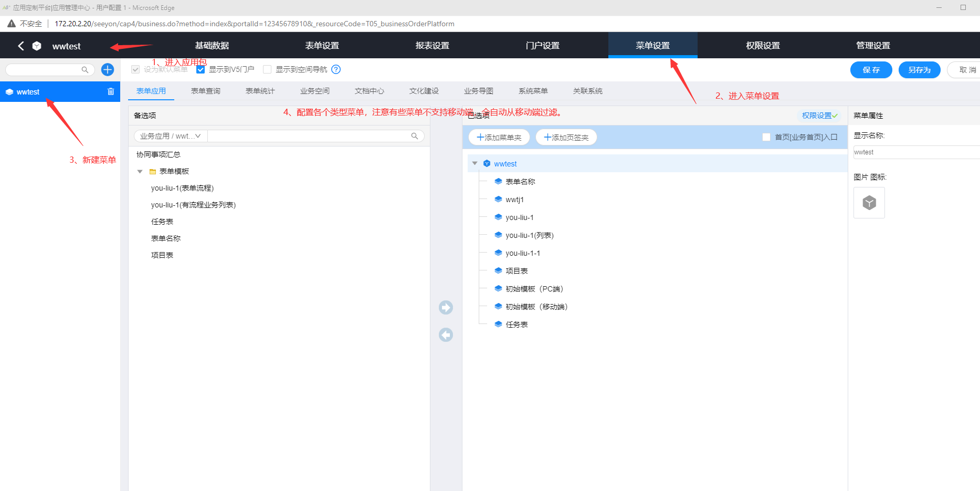Click search magnifier in candidate list
The image size is (980, 491).
[x=414, y=136]
